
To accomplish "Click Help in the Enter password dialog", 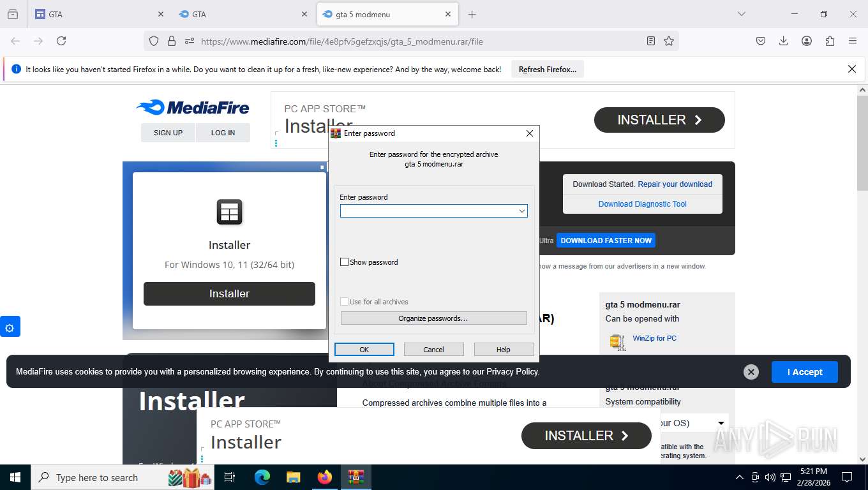I will tap(504, 349).
